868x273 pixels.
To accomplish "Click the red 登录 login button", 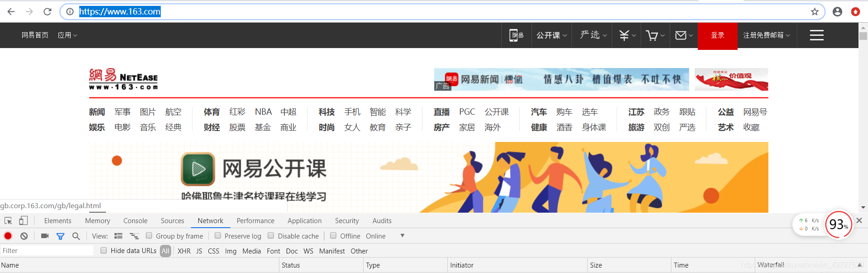I will click(x=718, y=35).
